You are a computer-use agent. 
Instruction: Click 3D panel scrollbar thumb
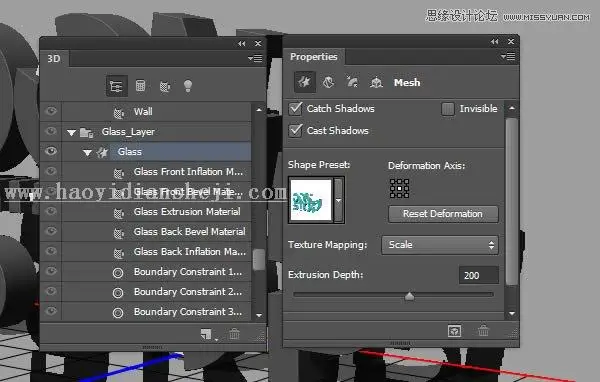pos(259,259)
